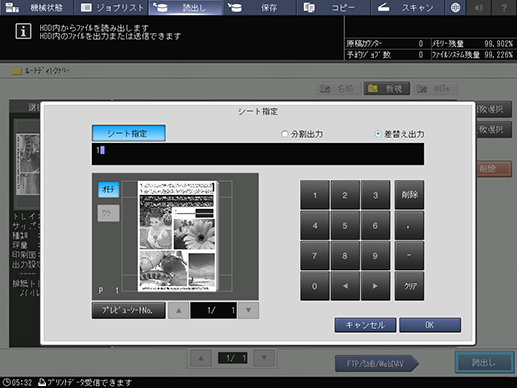Click the page preview thumbnail

coord(178,236)
